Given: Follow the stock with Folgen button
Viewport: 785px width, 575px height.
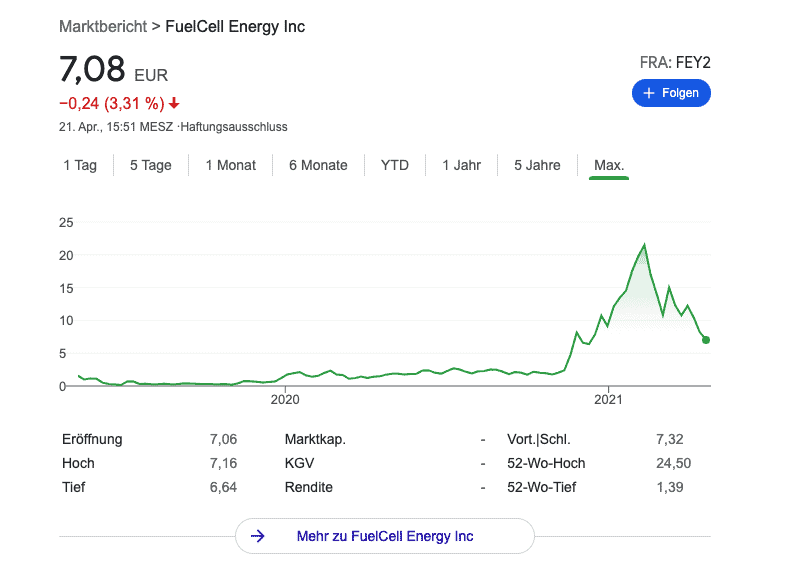Looking at the screenshot, I should pos(672,93).
